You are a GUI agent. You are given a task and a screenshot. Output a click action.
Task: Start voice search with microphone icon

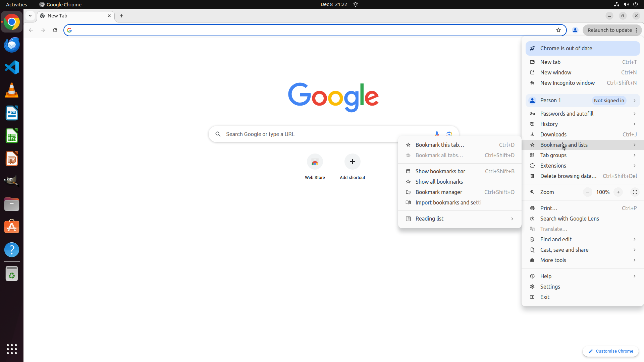(x=437, y=134)
